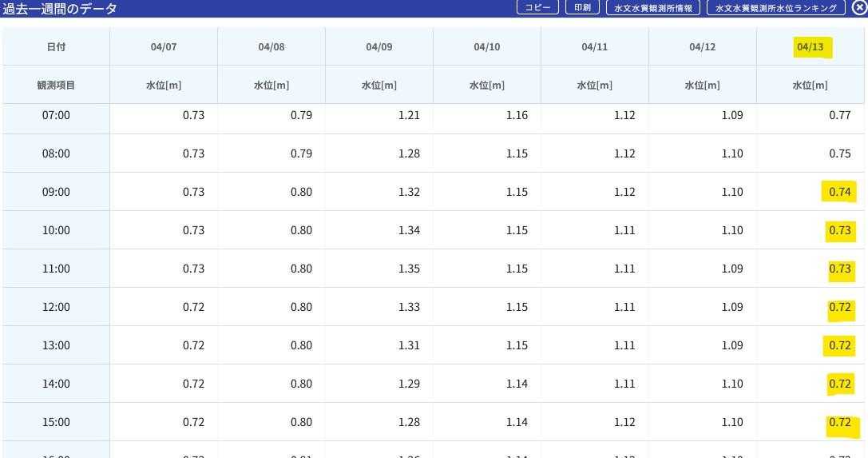
Task: Click the 1.16 value at 07:00
Action: click(517, 115)
